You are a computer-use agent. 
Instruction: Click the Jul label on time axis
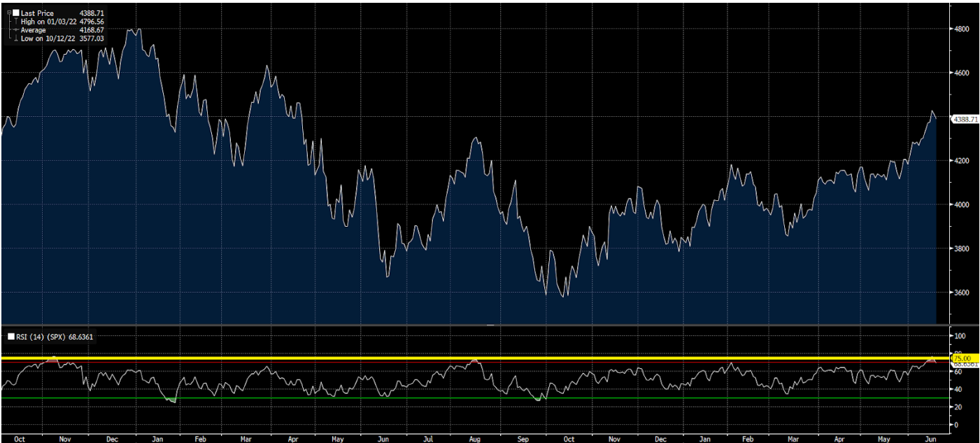pyautogui.click(x=429, y=439)
